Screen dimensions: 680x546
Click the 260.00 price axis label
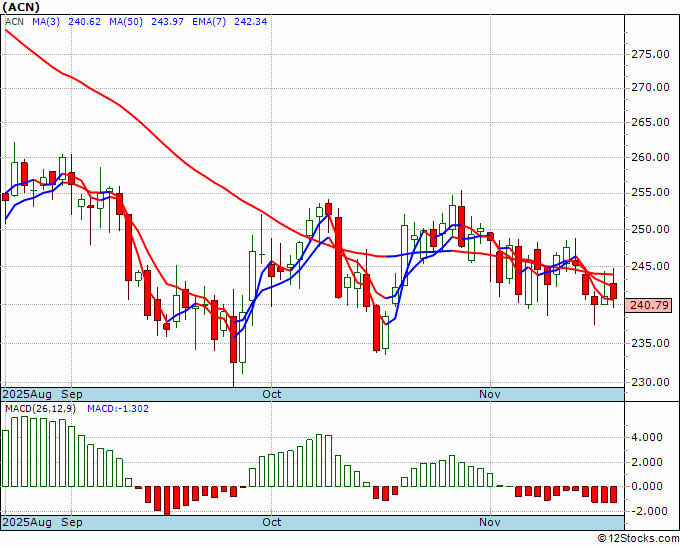point(649,157)
